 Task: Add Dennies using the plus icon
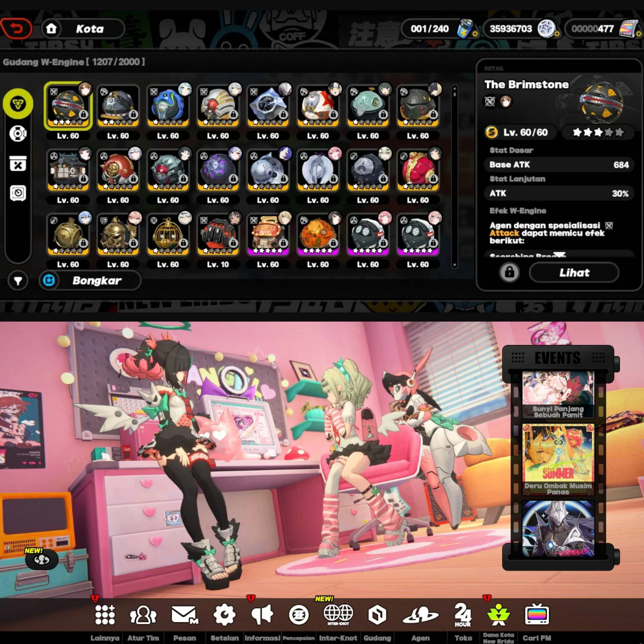click(557, 34)
